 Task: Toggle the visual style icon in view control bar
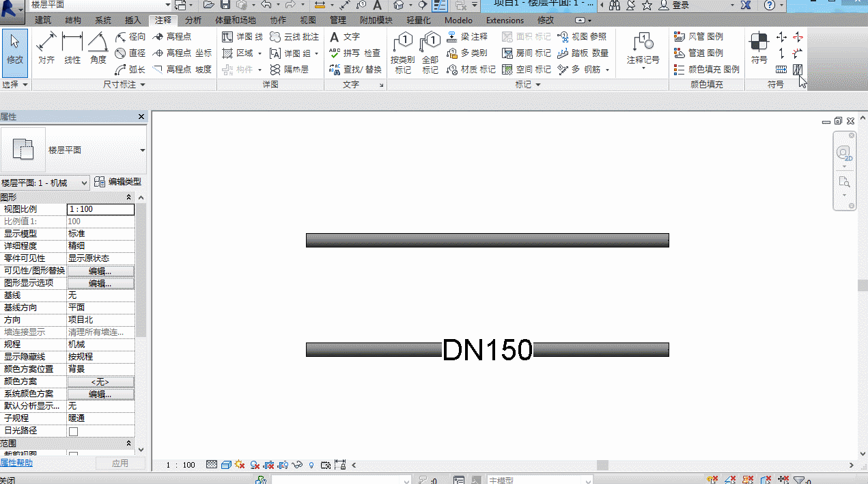pyautogui.click(x=226, y=465)
